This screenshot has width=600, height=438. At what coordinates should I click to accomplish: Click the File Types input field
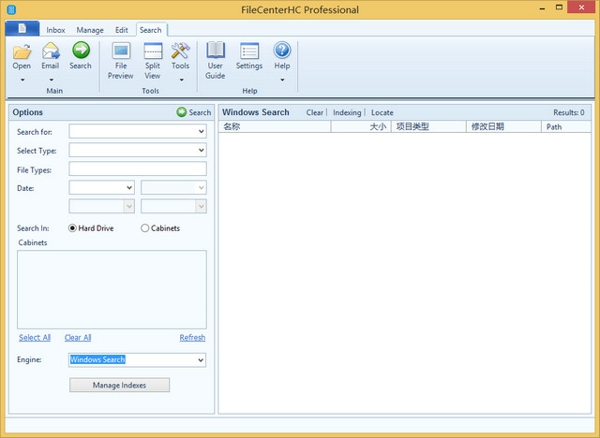pyautogui.click(x=137, y=168)
